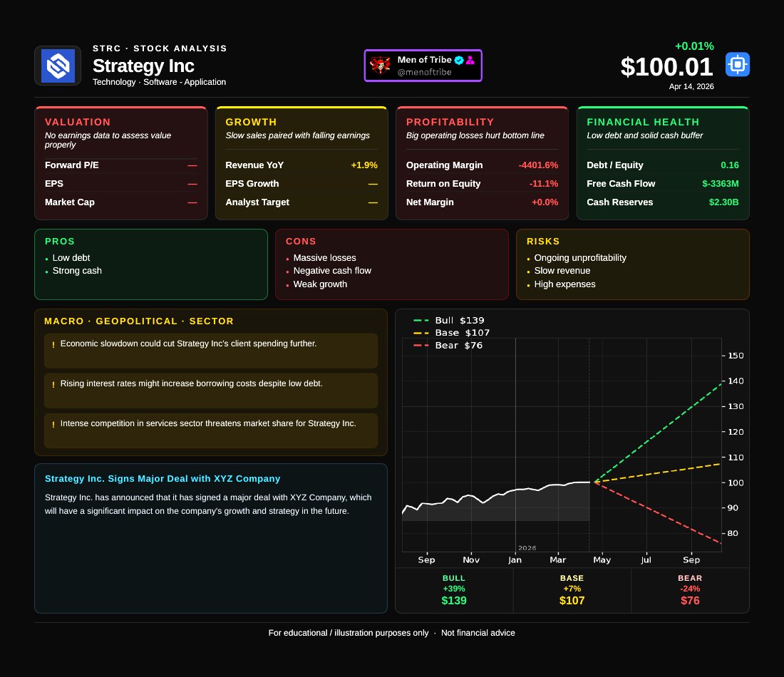Click the Bear $76 legend entry
The image size is (784, 677).
point(448,345)
